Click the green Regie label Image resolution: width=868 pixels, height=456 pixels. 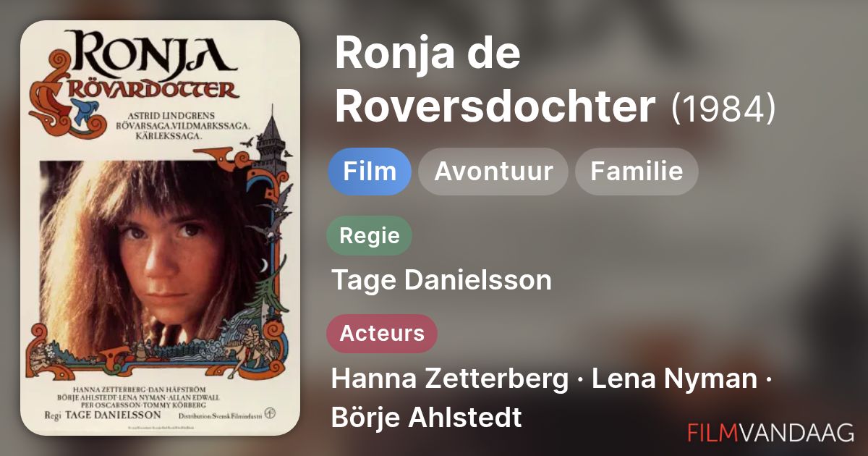point(370,235)
